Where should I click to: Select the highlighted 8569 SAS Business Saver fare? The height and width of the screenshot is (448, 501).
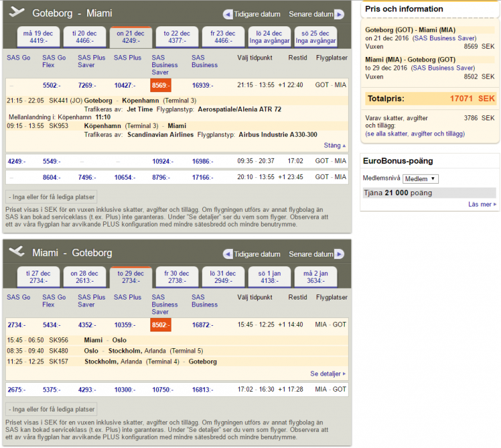click(x=161, y=85)
